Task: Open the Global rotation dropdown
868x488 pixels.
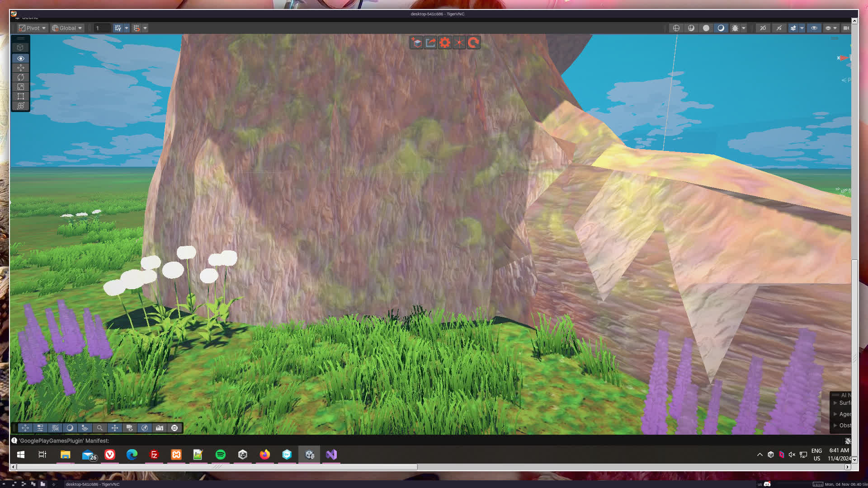Action: click(x=67, y=28)
